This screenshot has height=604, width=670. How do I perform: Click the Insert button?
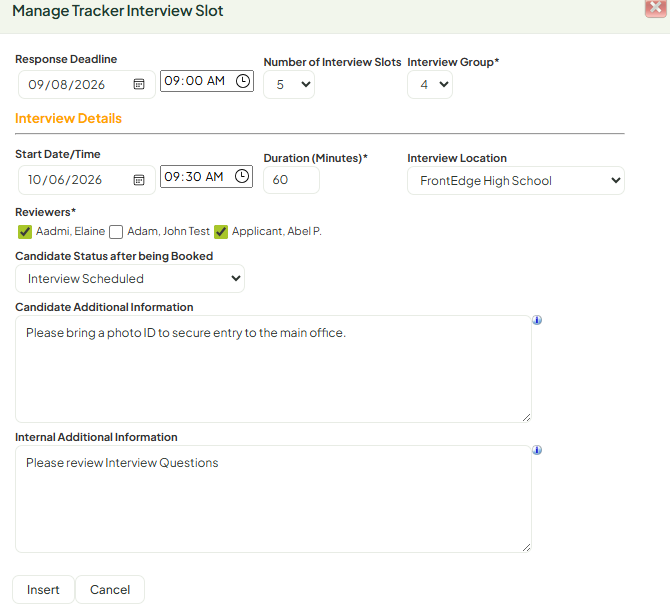43,589
